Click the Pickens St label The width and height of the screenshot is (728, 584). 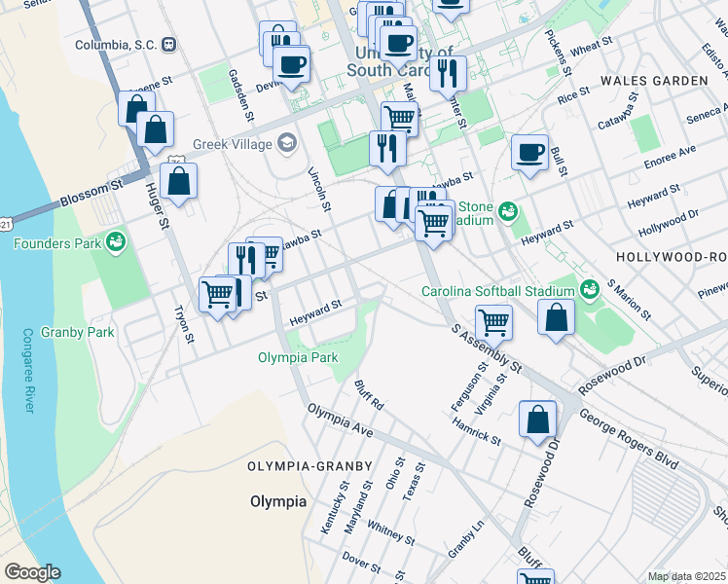point(558,53)
